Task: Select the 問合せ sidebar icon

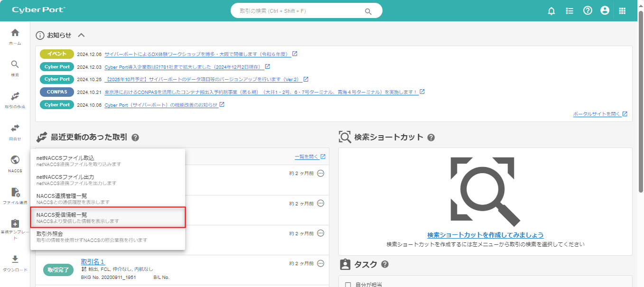Action: coord(15,131)
